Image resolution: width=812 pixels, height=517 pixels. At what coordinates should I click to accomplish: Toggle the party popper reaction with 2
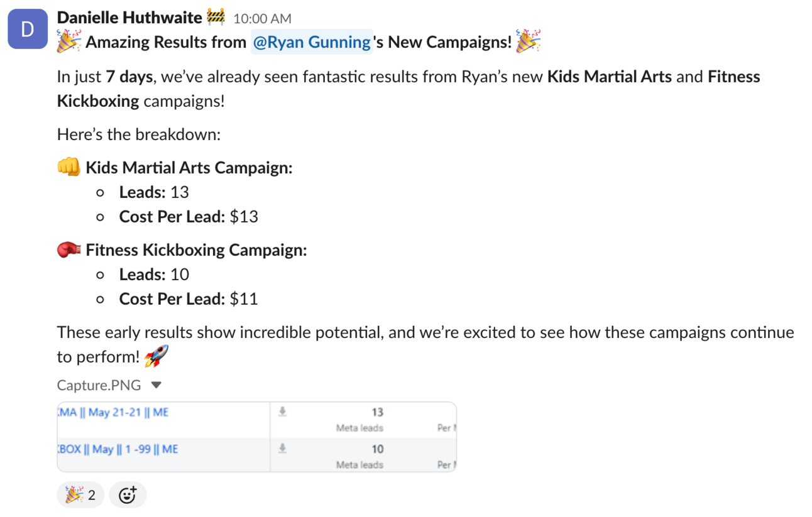[80, 495]
